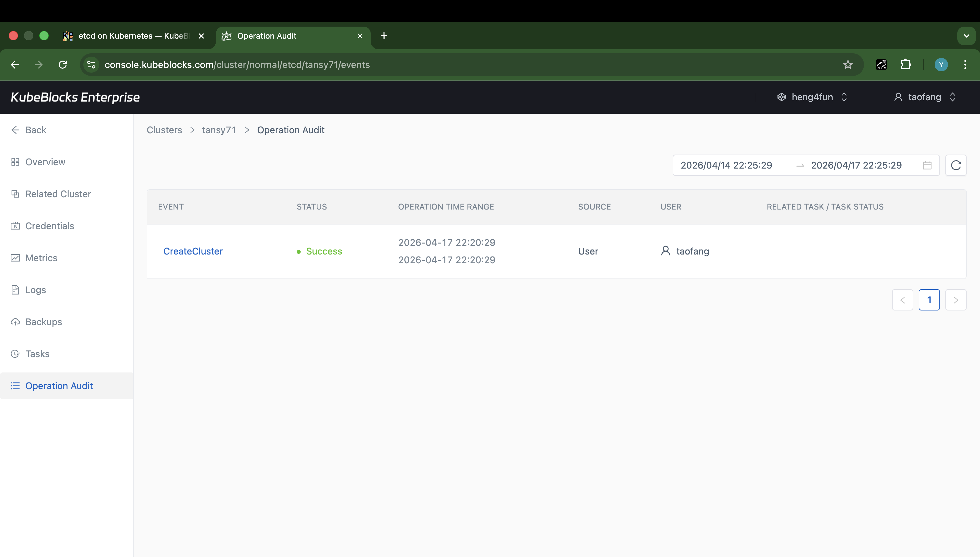Click the Success status text
This screenshot has width=980, height=557.
click(x=324, y=251)
